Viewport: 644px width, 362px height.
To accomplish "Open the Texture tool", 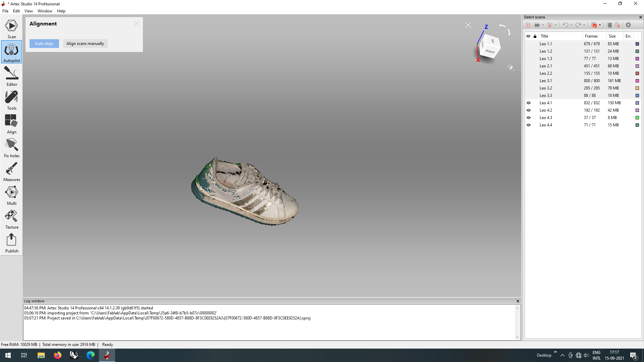I will tap(11, 219).
